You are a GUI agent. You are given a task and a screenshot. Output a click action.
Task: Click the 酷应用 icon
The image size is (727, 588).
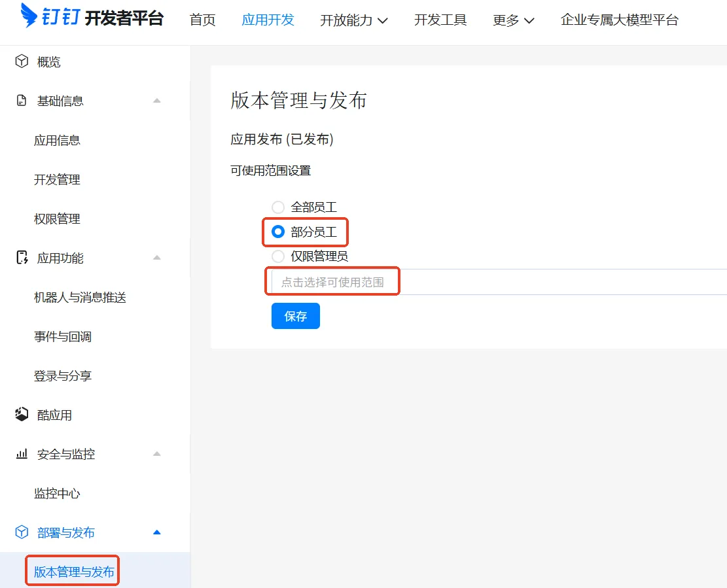click(22, 415)
